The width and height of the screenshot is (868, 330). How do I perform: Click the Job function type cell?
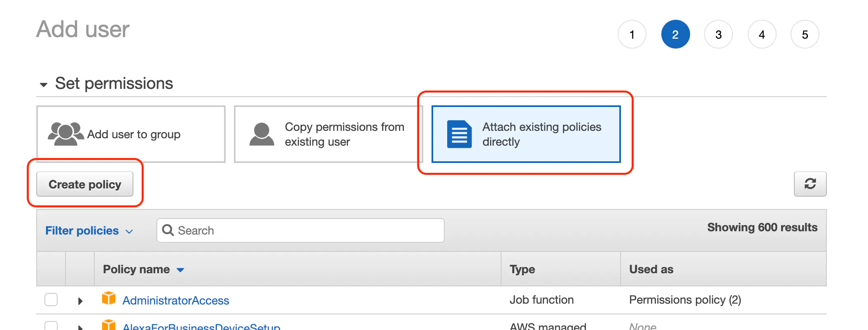coord(542,300)
